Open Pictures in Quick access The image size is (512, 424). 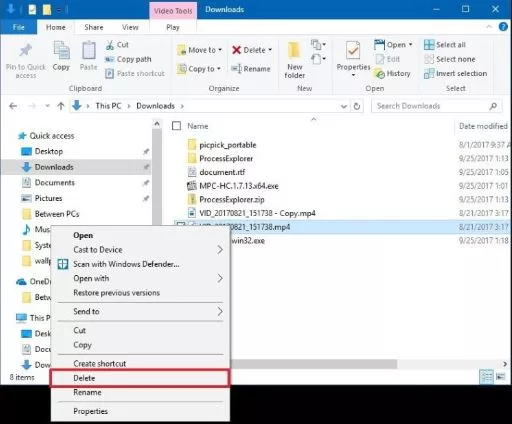pos(48,198)
